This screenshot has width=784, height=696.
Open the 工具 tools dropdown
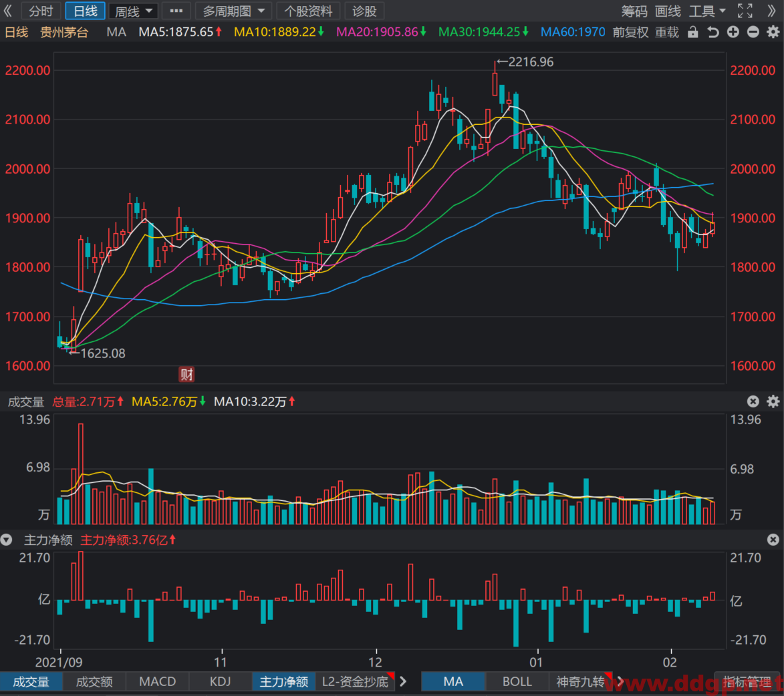707,11
